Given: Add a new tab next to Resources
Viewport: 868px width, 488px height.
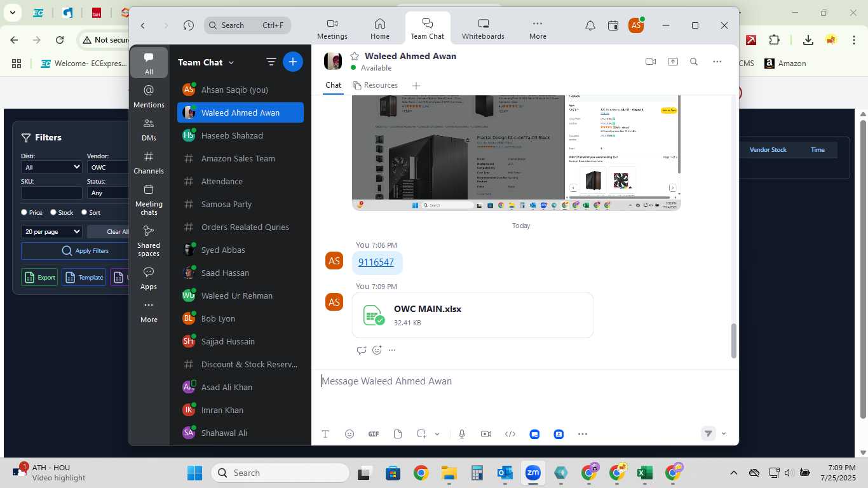Looking at the screenshot, I should (416, 85).
